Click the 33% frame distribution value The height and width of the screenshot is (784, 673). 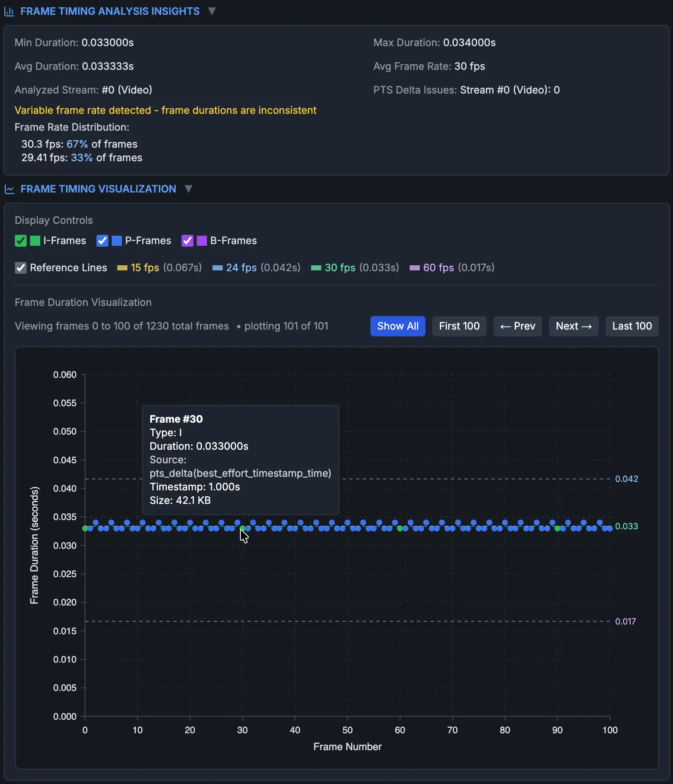click(x=82, y=158)
